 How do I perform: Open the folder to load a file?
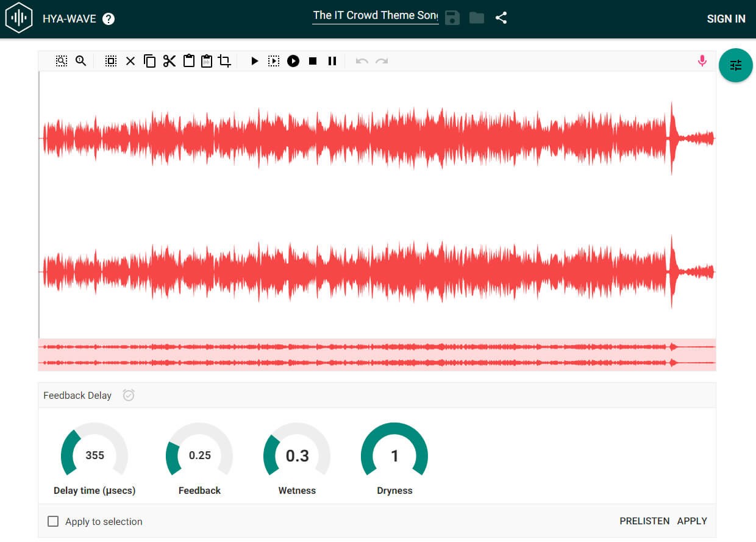click(477, 18)
